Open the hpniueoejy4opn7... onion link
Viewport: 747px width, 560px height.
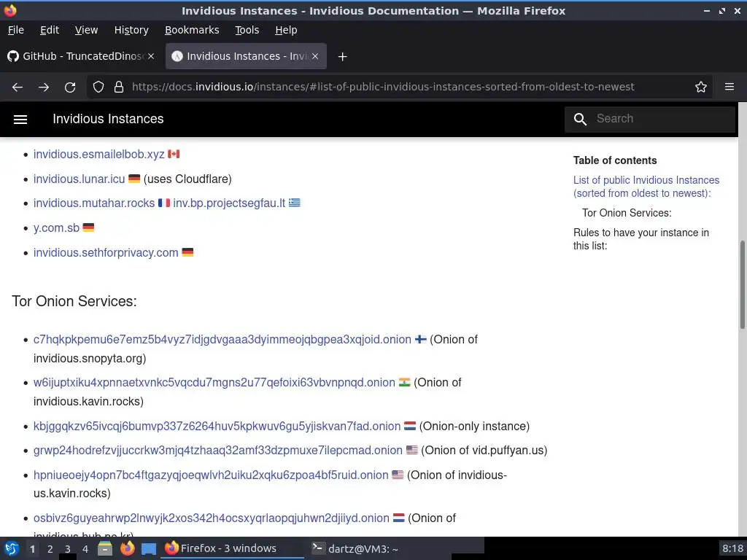211,475
